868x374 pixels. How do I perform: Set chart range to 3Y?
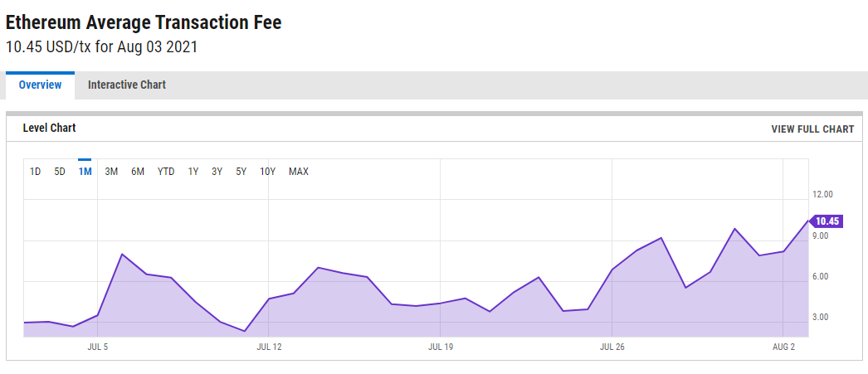tap(217, 172)
